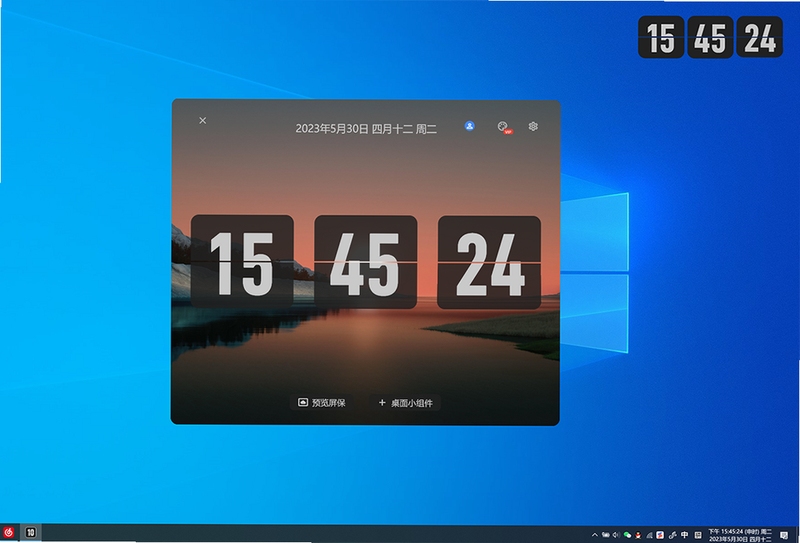This screenshot has width=800, height=543.
Task: Click the minutes flip card showing 45
Action: click(366, 262)
